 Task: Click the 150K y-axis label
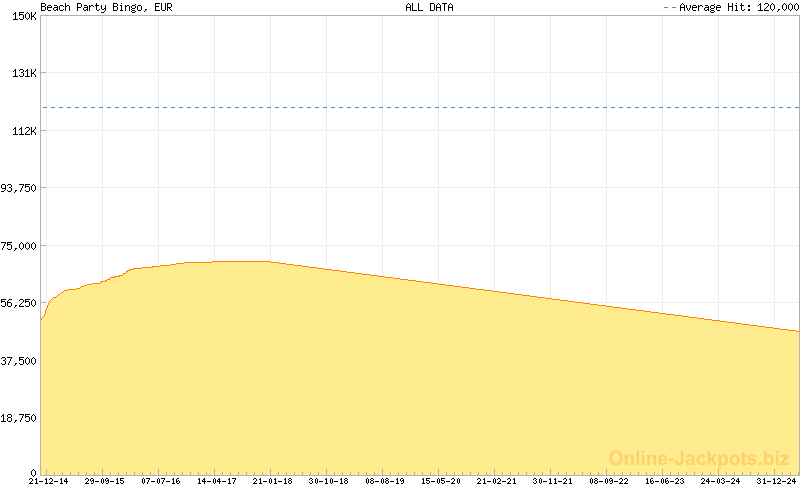click(x=23, y=17)
